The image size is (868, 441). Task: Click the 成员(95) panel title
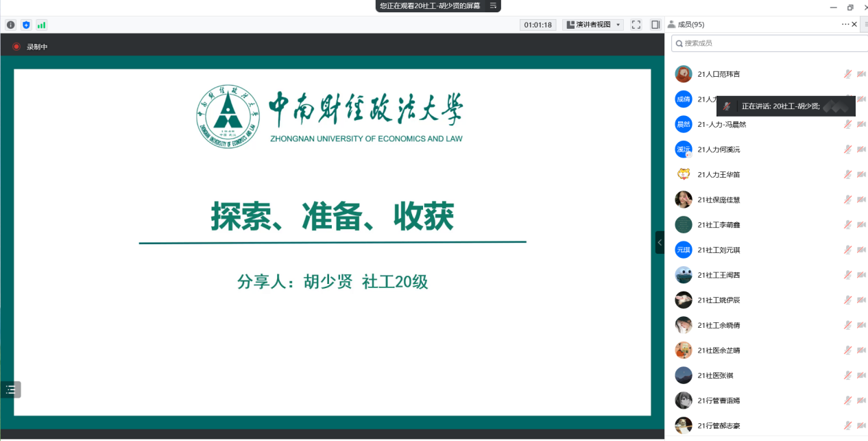click(690, 25)
